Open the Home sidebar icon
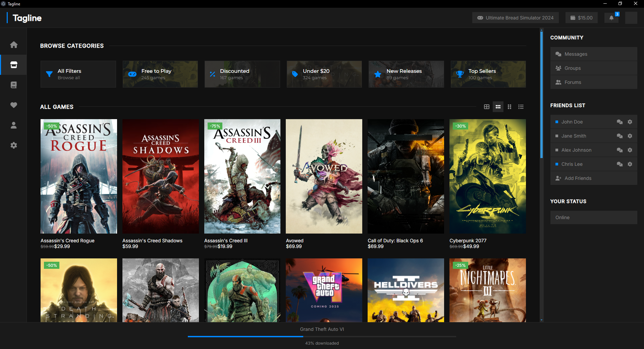The width and height of the screenshot is (644, 349). (x=13, y=45)
